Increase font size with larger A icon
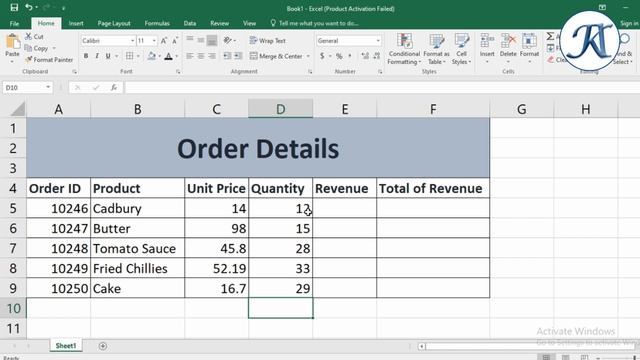This screenshot has width=640, height=360. coord(164,41)
